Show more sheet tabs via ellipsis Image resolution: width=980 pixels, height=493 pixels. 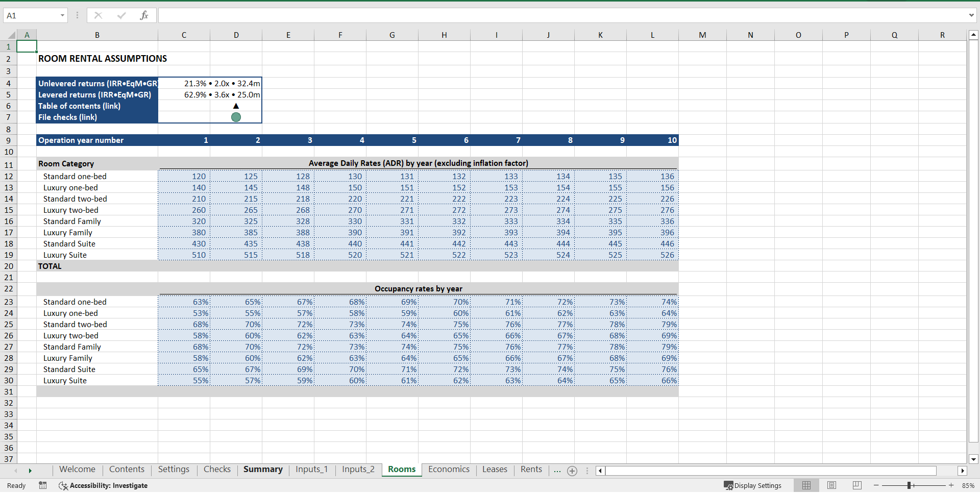click(x=557, y=470)
